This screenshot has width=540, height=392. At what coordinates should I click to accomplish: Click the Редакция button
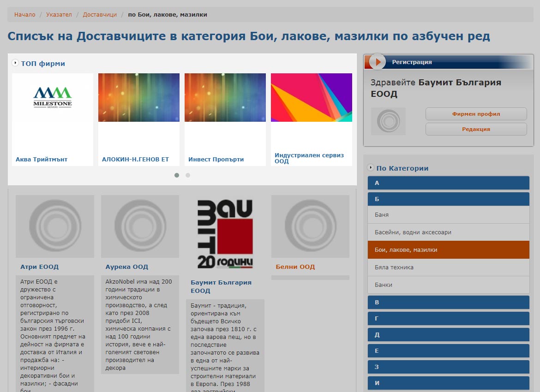(476, 129)
